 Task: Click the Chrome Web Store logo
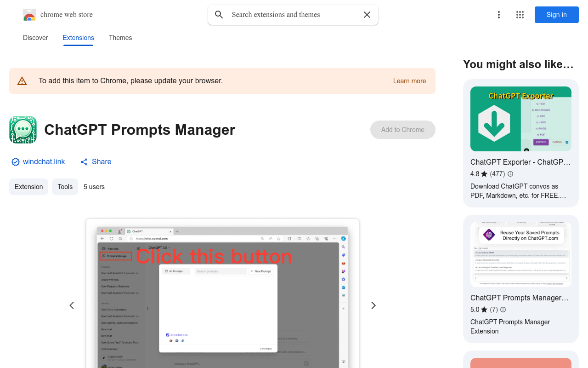(x=29, y=15)
